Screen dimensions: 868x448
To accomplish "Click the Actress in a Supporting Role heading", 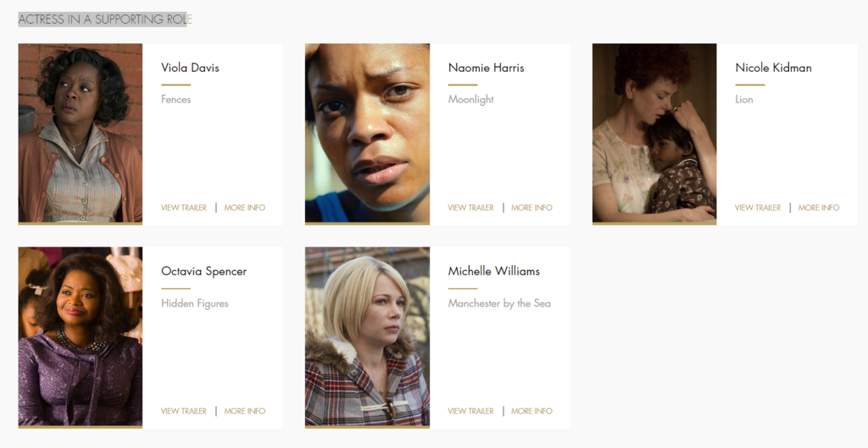I will 105,19.
